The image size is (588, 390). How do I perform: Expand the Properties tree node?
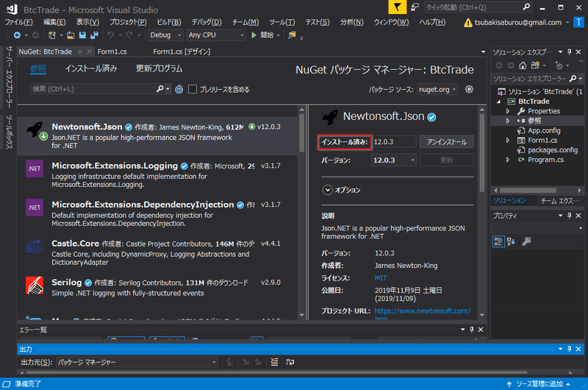point(508,111)
